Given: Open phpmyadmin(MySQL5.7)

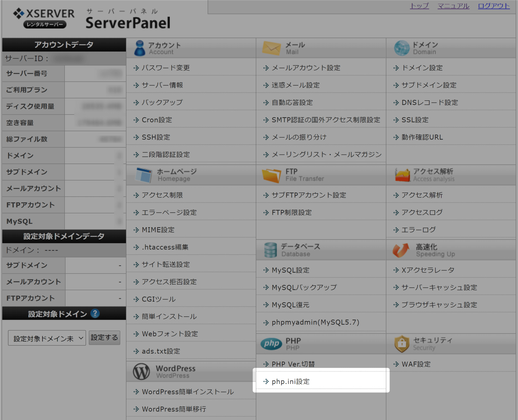Looking at the screenshot, I should point(315,322).
